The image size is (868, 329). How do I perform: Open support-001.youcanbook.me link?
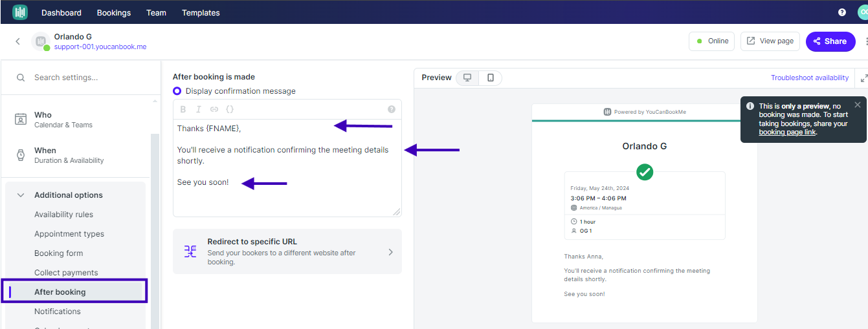point(100,47)
